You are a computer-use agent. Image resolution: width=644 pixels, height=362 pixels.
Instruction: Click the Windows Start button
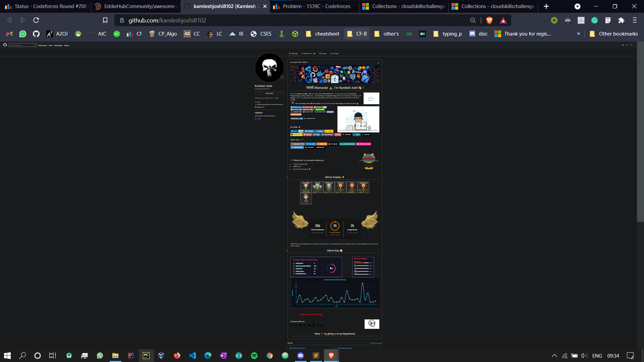[x=7, y=356]
